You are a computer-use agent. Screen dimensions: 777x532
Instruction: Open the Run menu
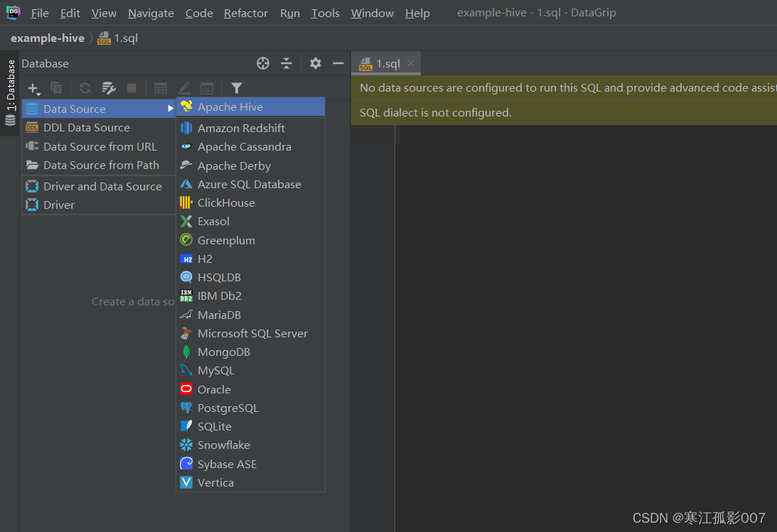pyautogui.click(x=290, y=13)
